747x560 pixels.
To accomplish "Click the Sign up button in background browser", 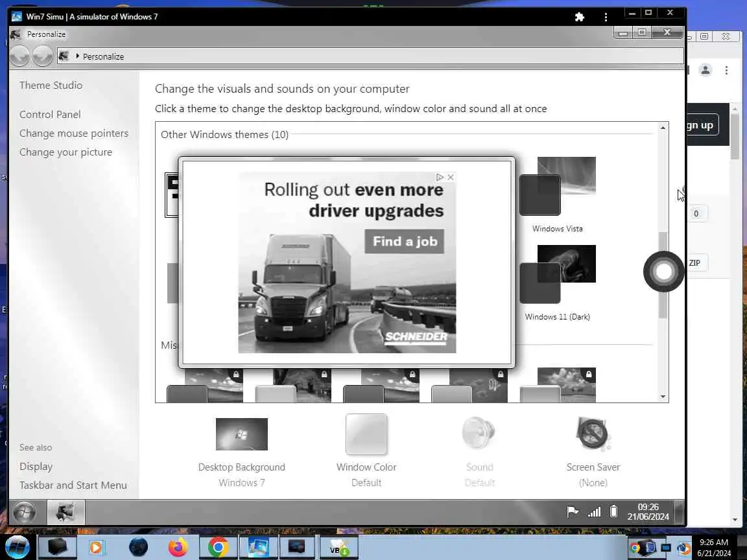I will pyautogui.click(x=702, y=125).
